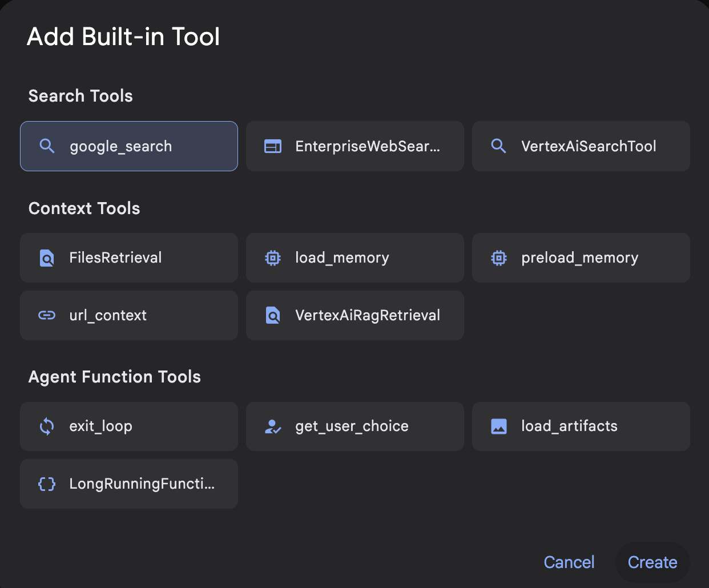The image size is (709, 588).
Task: Click Cancel to dismiss the dialog
Action: [x=569, y=562]
